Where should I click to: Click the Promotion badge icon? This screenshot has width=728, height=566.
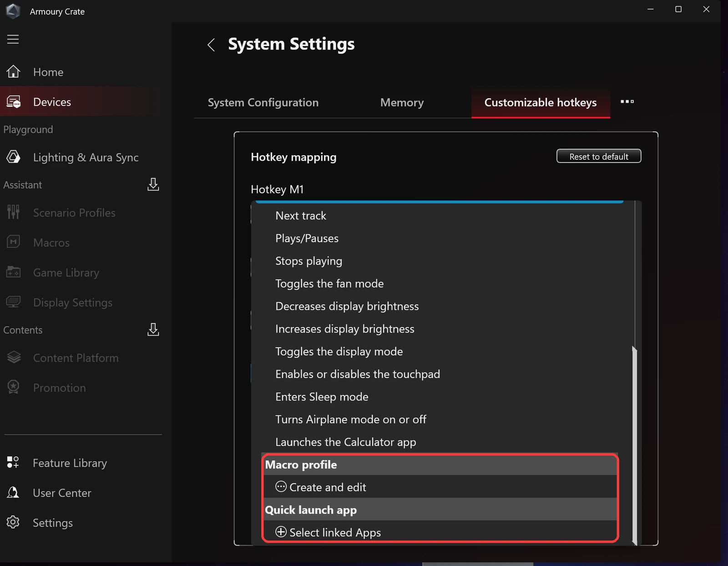pyautogui.click(x=13, y=387)
